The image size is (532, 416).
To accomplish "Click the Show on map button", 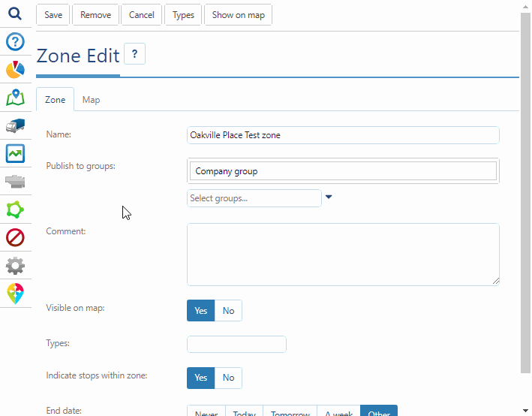I will [238, 15].
